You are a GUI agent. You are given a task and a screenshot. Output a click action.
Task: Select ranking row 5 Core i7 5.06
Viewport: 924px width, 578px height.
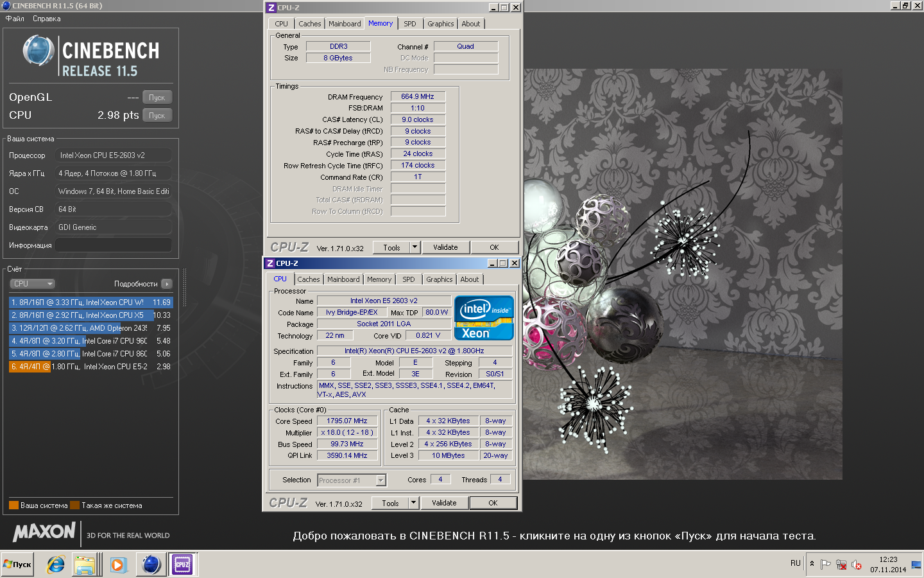click(90, 354)
